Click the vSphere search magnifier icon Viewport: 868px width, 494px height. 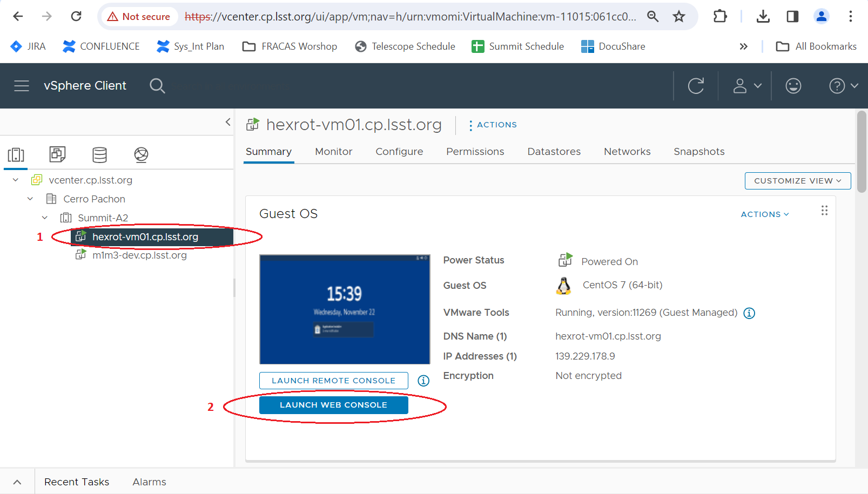(157, 86)
